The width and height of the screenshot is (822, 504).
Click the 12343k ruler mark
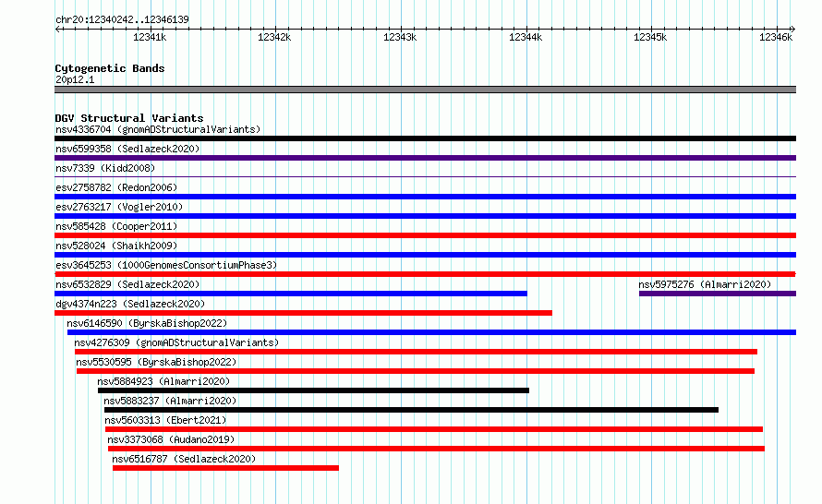tap(400, 37)
